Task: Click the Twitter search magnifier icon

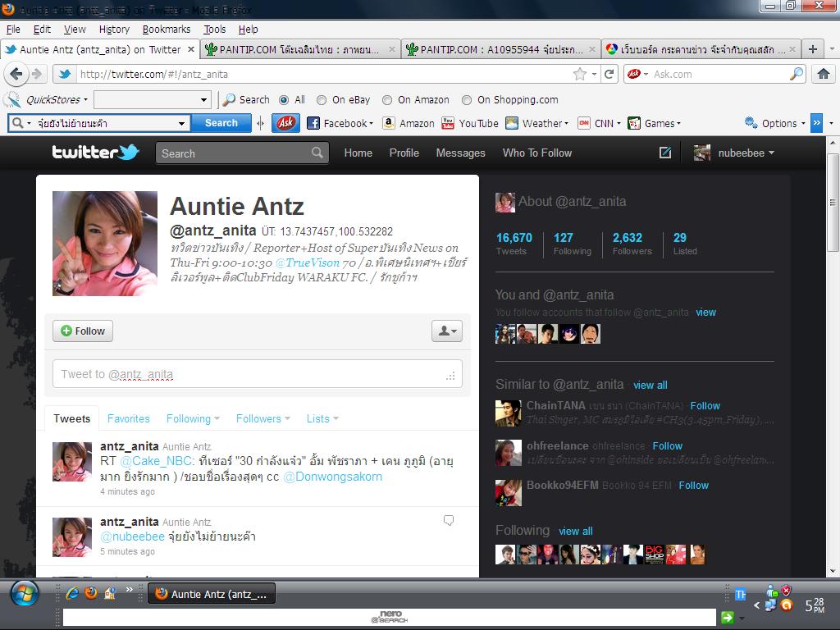Action: (317, 153)
